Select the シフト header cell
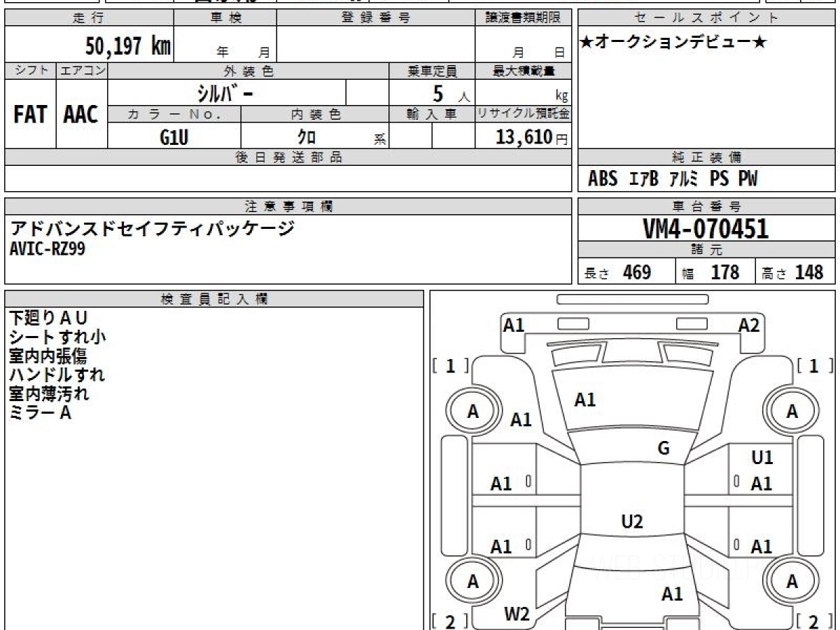The height and width of the screenshot is (630, 840). tap(30, 71)
